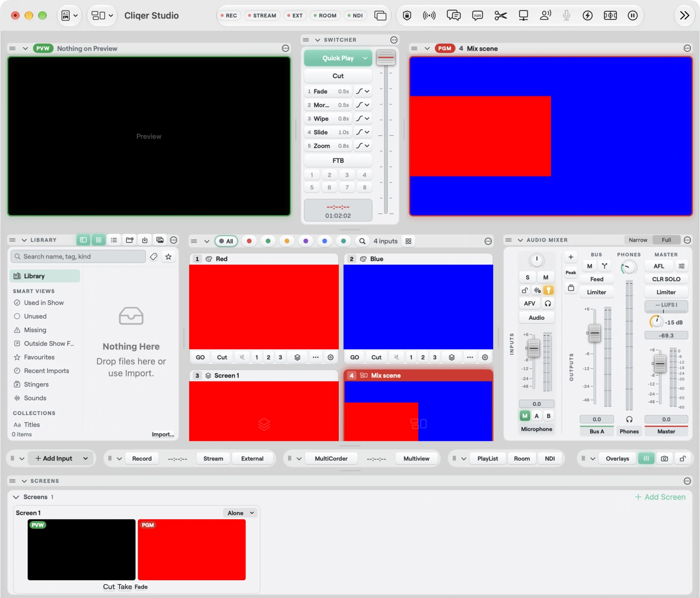Open Switcher panel options ellipsis
Screen dimensions: 700x598
pyautogui.click(x=394, y=40)
